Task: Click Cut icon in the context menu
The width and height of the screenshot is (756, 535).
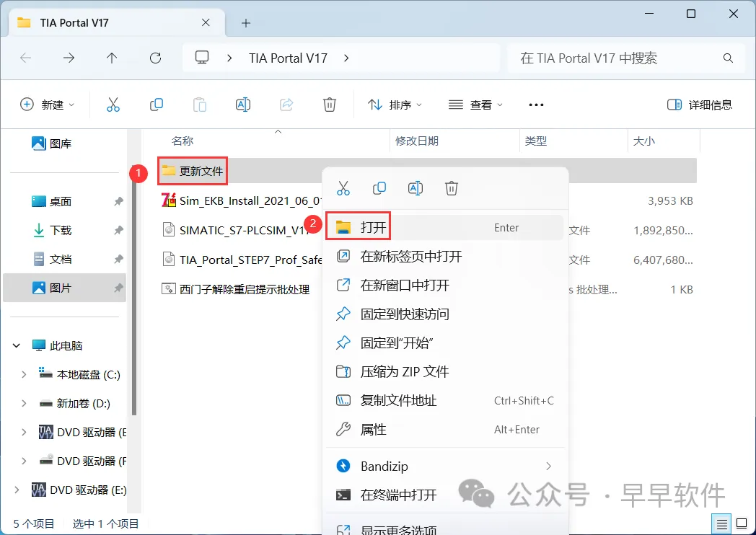Action: click(343, 188)
